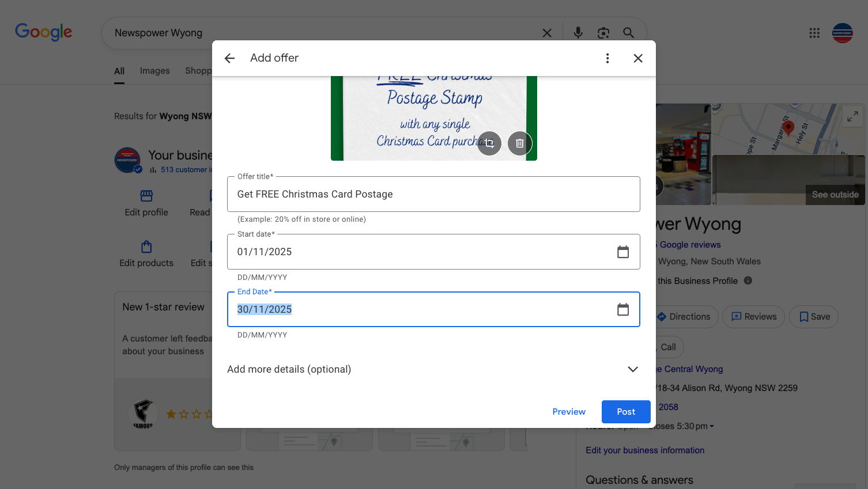Screen dimensions: 868x489
Task: Click the Post button
Action: coord(626,412)
